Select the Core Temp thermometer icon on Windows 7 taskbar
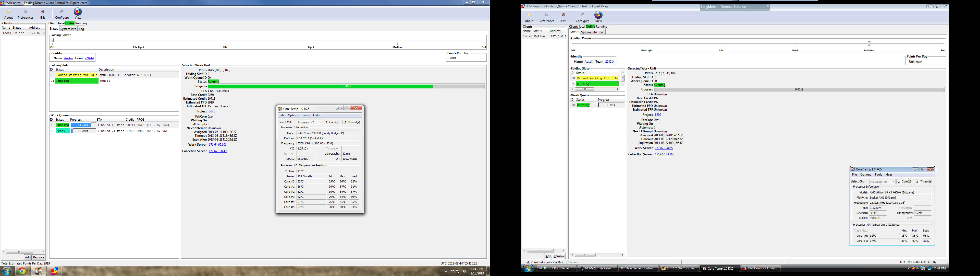Screen dimensions: 980x276 tap(39, 271)
